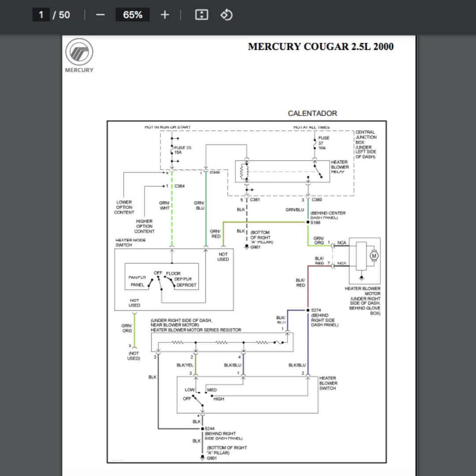Click the MERCURY COUGAR 2.5L 2000 title
Image resolution: width=476 pixels, height=476 pixels.
click(320, 46)
